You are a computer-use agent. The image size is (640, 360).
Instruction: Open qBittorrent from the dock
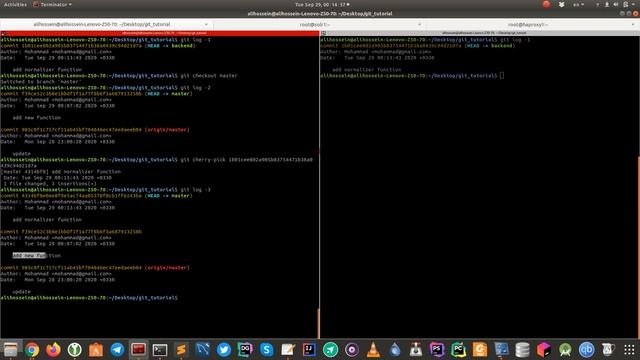coord(587,350)
